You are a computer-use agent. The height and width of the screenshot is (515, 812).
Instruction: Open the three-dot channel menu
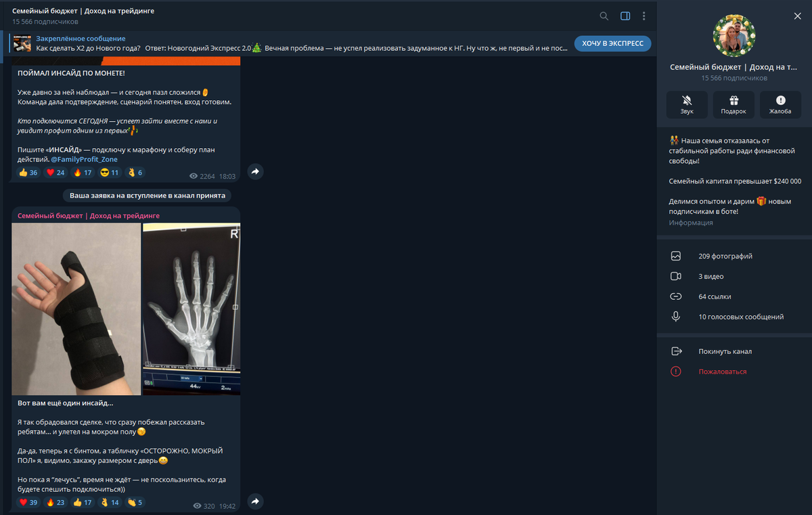point(644,16)
